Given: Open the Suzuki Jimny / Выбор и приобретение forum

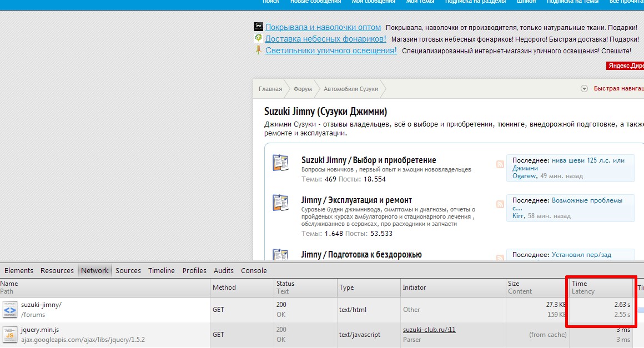Looking at the screenshot, I should 369,160.
